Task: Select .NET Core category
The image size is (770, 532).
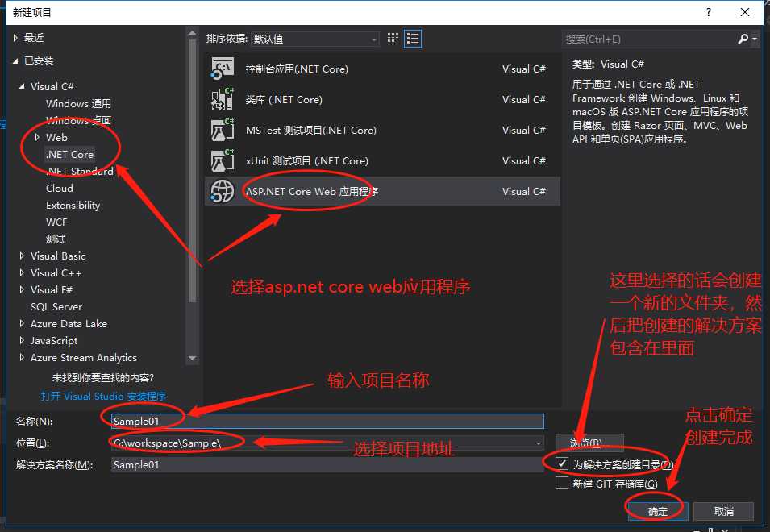Action: (x=69, y=154)
